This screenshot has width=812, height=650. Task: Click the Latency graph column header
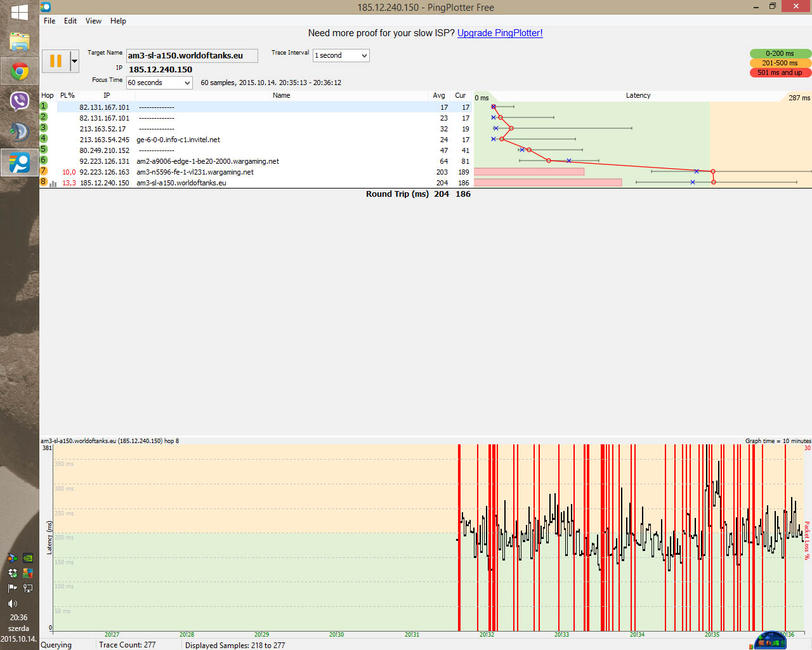click(x=638, y=95)
